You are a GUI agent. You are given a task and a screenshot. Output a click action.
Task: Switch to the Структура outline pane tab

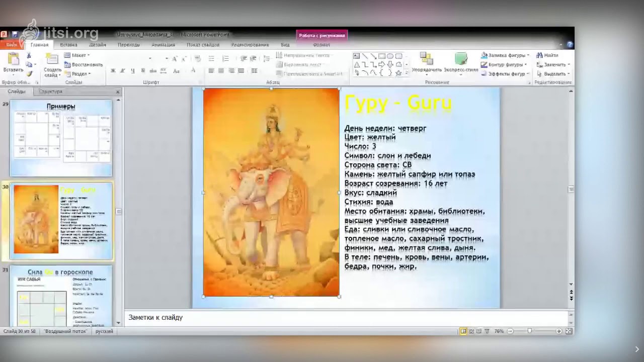51,92
